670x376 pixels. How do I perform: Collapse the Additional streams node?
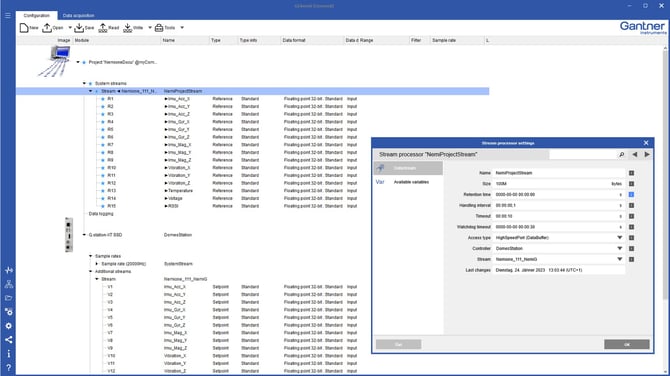(91, 271)
